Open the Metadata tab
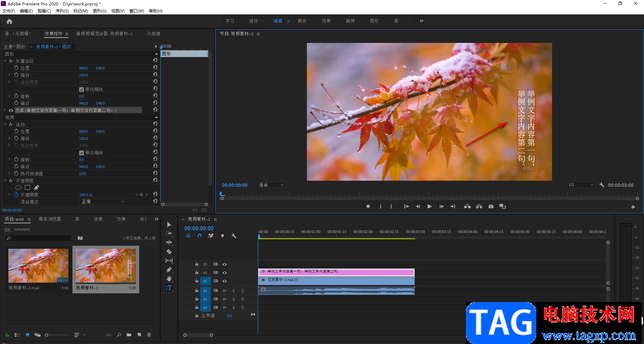Viewport: 644px width, 344px height. [154, 34]
